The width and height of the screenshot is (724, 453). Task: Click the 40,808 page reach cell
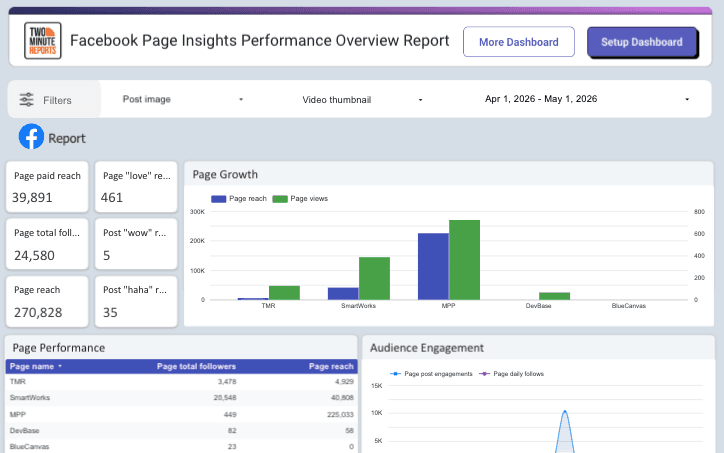(x=342, y=398)
